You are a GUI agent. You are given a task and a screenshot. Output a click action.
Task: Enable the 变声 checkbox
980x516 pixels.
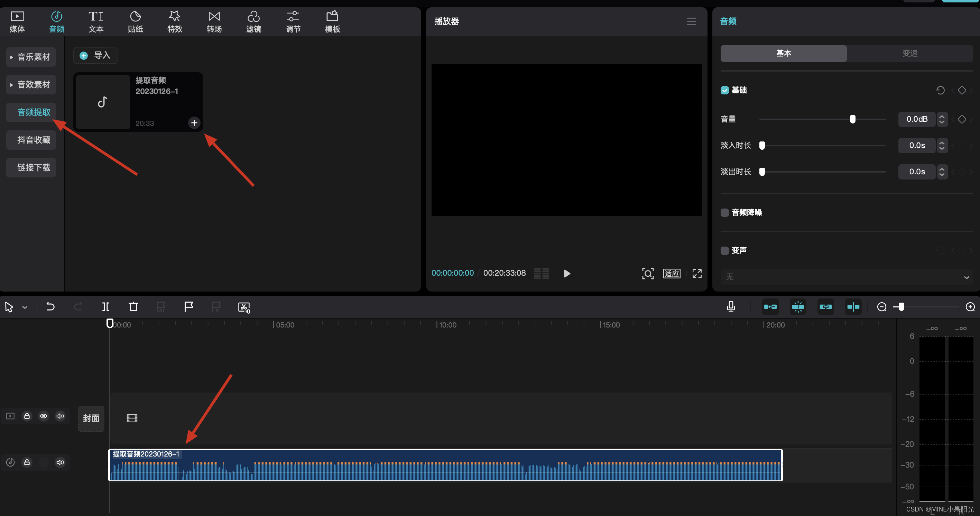tap(724, 250)
